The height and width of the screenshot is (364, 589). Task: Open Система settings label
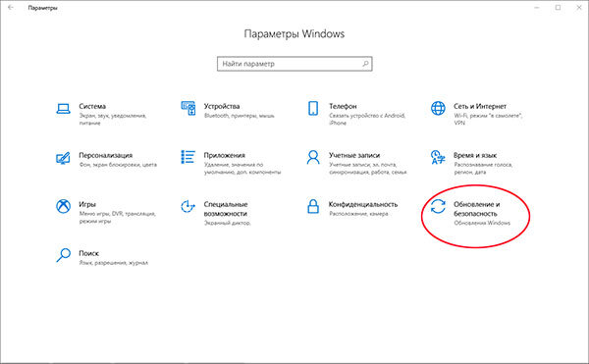[x=92, y=106]
